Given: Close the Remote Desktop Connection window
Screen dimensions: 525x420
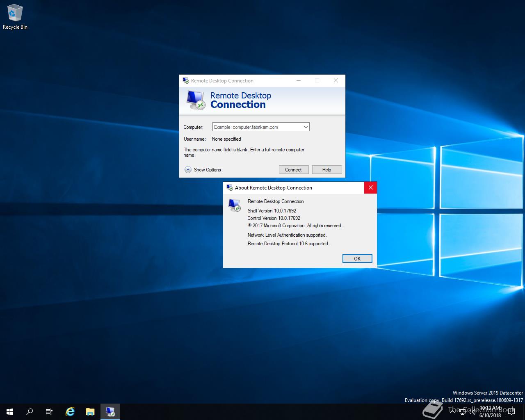Looking at the screenshot, I should tap(336, 80).
